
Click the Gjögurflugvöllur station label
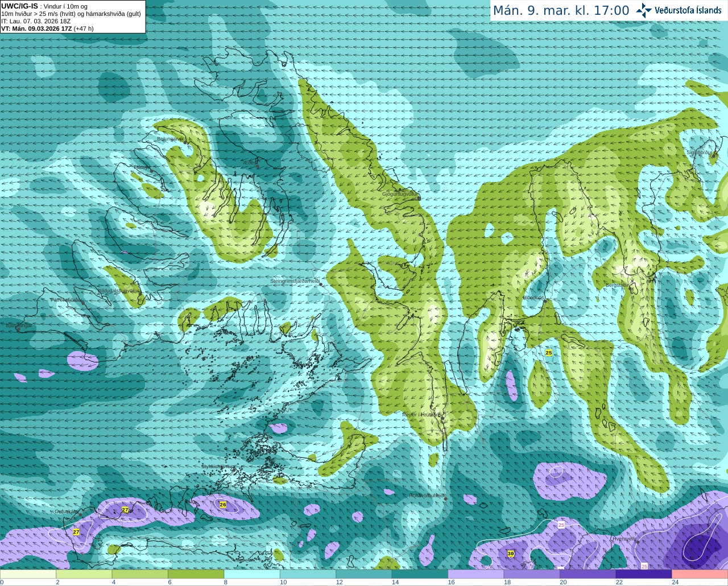[400, 194]
